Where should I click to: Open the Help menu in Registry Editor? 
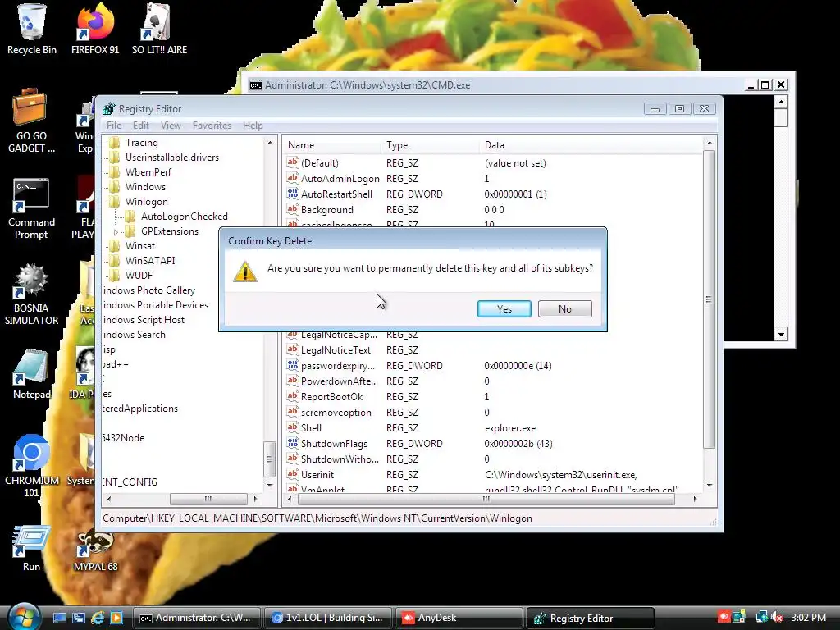[x=253, y=126]
